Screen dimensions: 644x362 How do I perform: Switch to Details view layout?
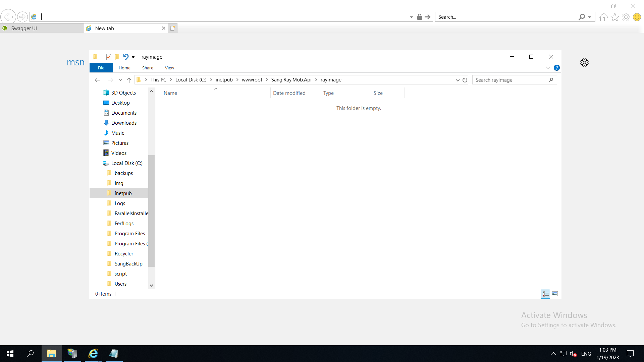[545, 294]
